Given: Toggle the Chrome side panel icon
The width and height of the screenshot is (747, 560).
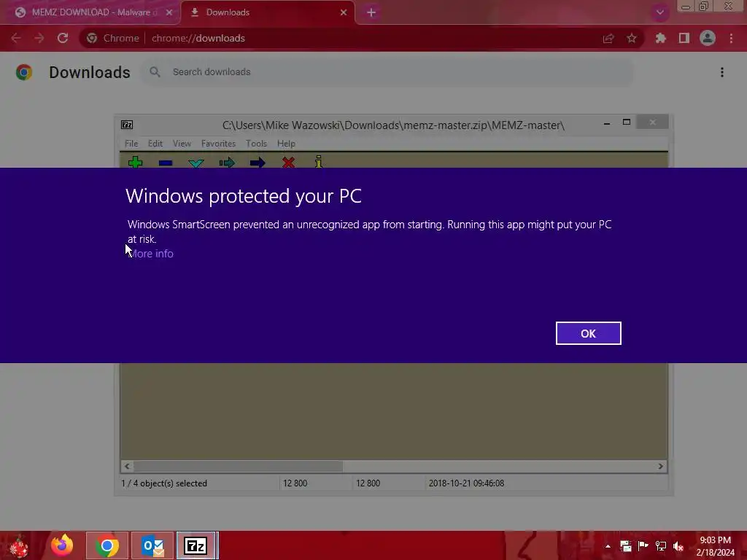Looking at the screenshot, I should pyautogui.click(x=684, y=38).
